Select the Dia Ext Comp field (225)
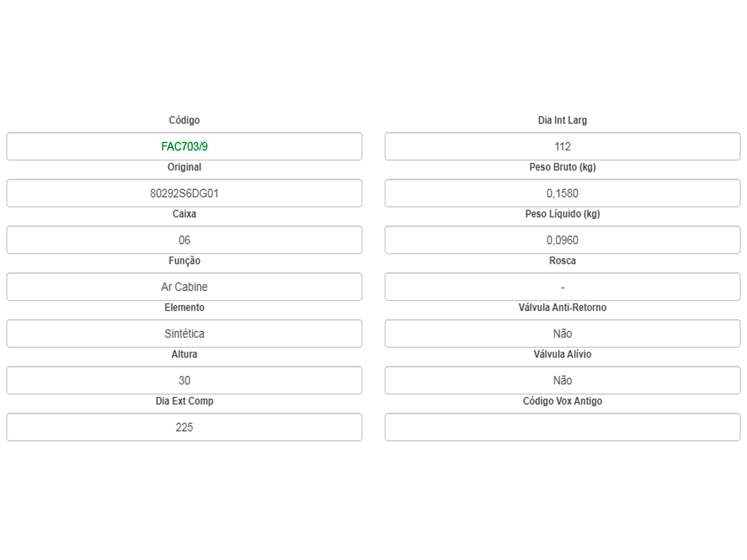The image size is (747, 560). [x=184, y=427]
